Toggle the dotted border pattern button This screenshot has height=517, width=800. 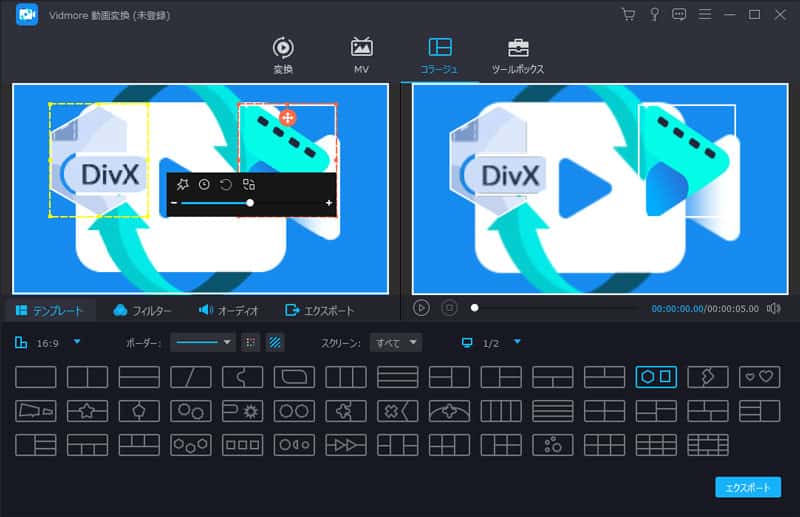tap(251, 342)
